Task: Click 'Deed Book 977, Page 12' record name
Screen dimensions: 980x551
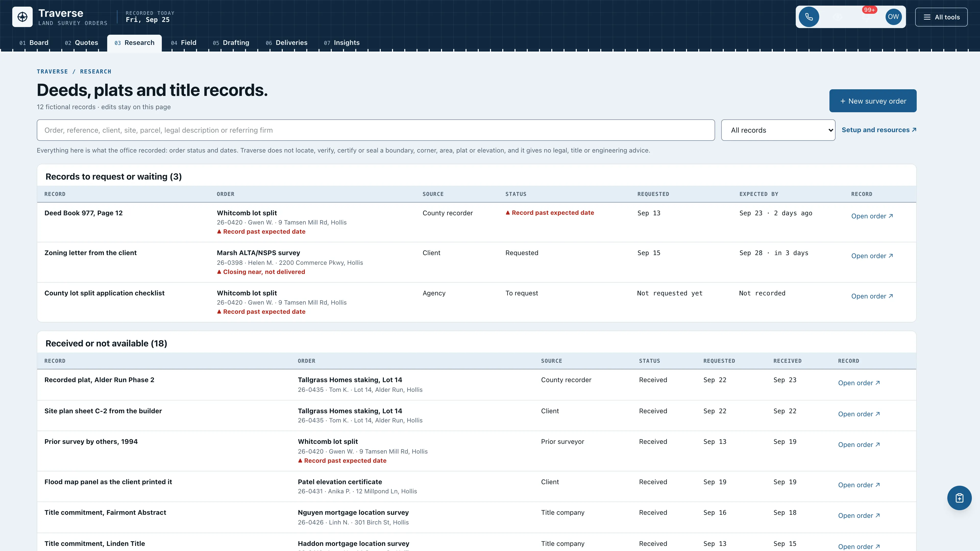Action: [x=83, y=213]
